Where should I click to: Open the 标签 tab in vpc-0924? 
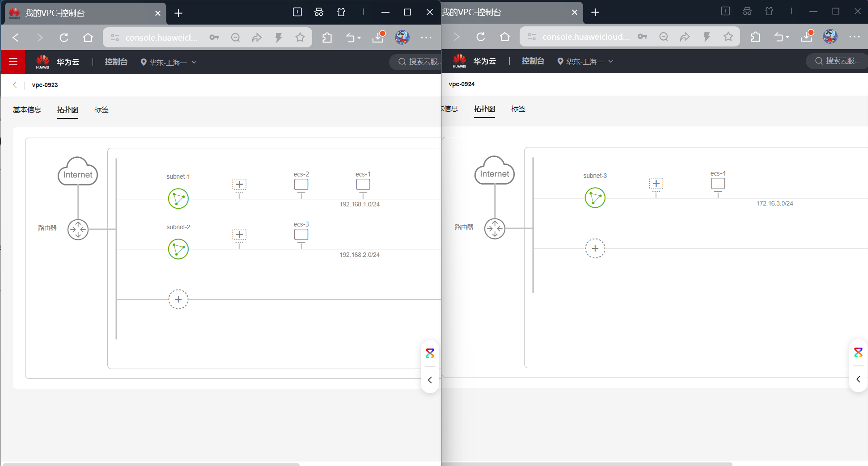click(x=518, y=109)
